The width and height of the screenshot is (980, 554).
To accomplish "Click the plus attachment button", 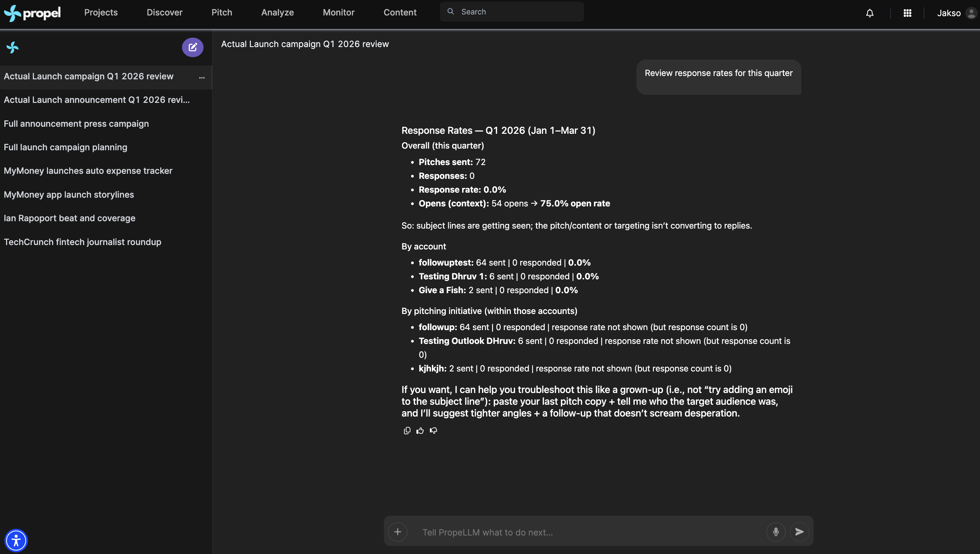I will (x=398, y=531).
